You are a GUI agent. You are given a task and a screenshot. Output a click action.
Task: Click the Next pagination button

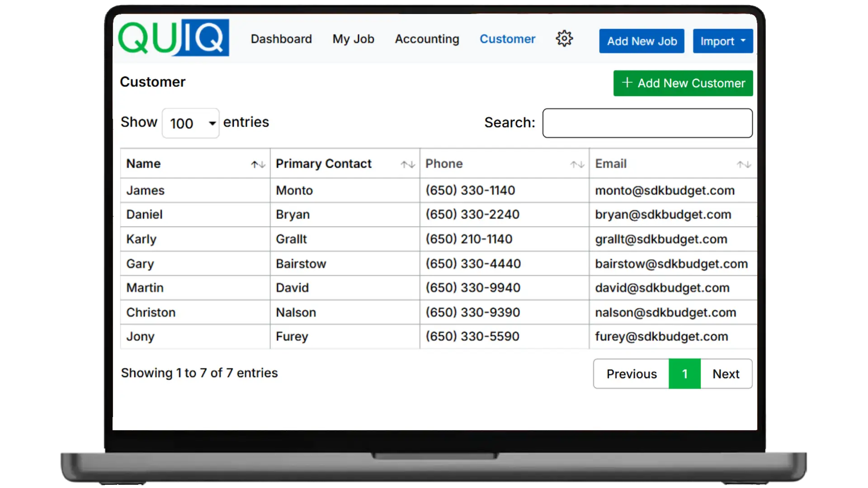point(726,374)
